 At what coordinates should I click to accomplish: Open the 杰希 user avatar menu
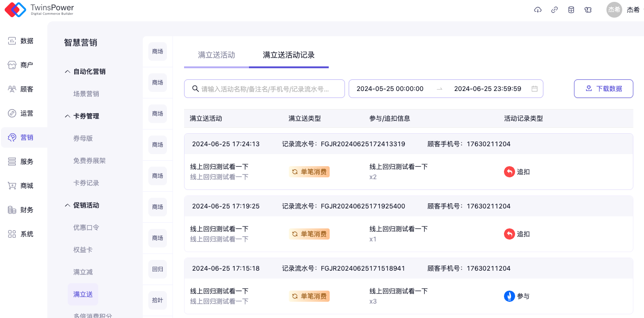614,10
